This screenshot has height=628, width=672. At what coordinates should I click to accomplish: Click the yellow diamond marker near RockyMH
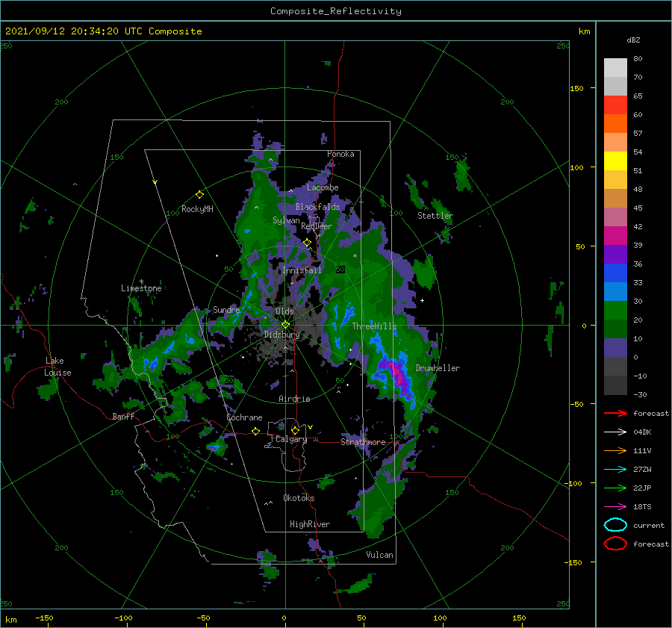coord(199,195)
